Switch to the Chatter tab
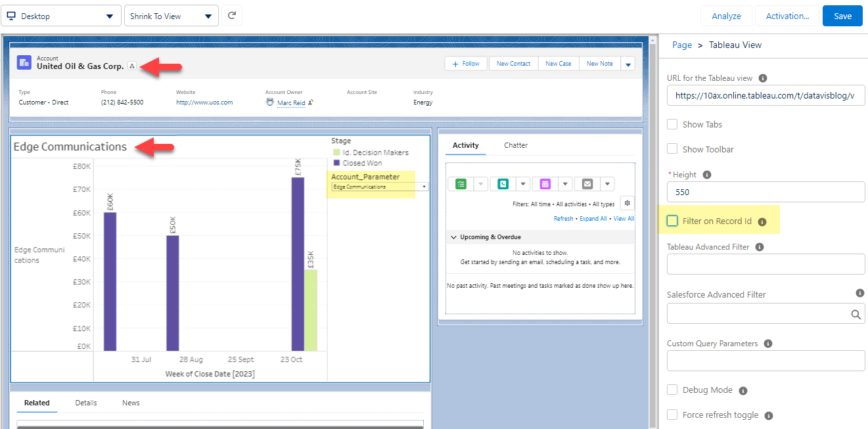 click(x=516, y=145)
